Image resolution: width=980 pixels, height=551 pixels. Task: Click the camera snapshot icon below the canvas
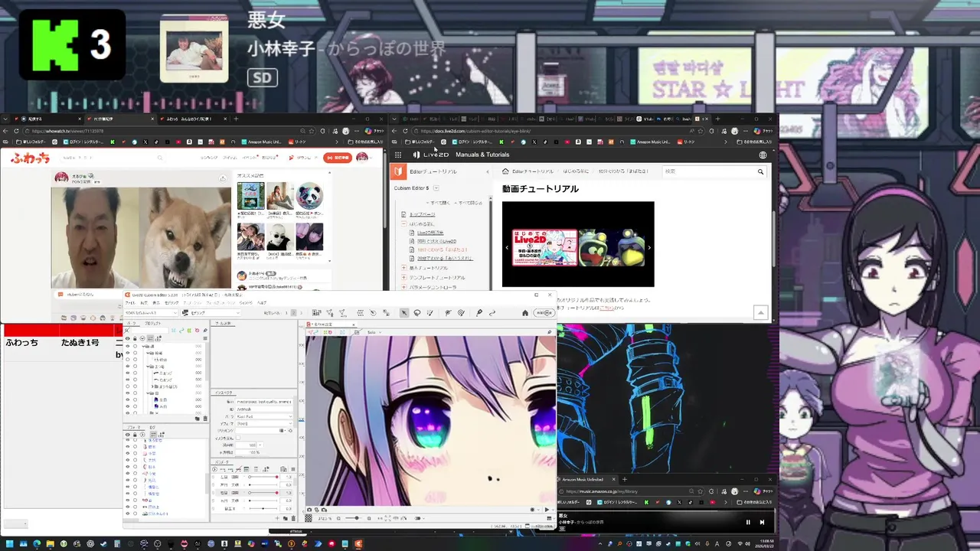[x=309, y=510]
